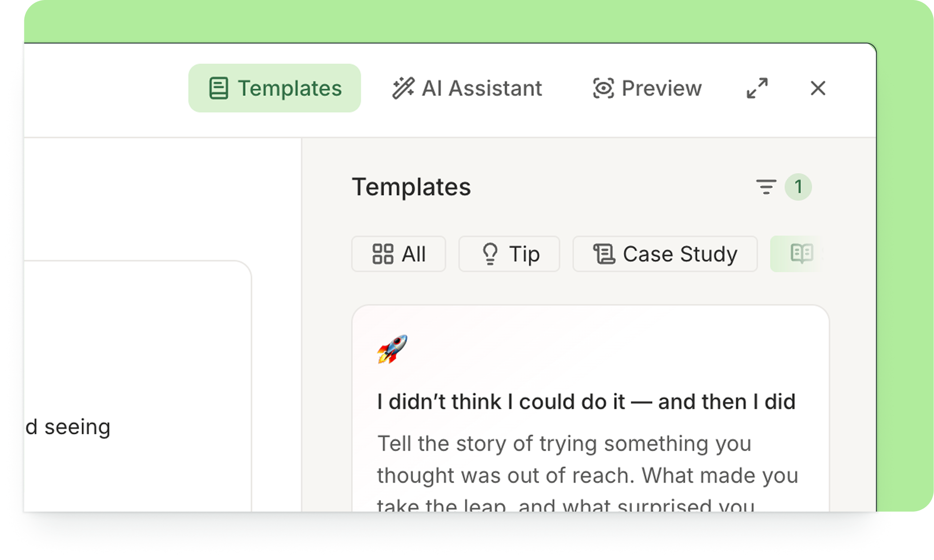
Task: Close the editor with X button
Action: coord(818,88)
